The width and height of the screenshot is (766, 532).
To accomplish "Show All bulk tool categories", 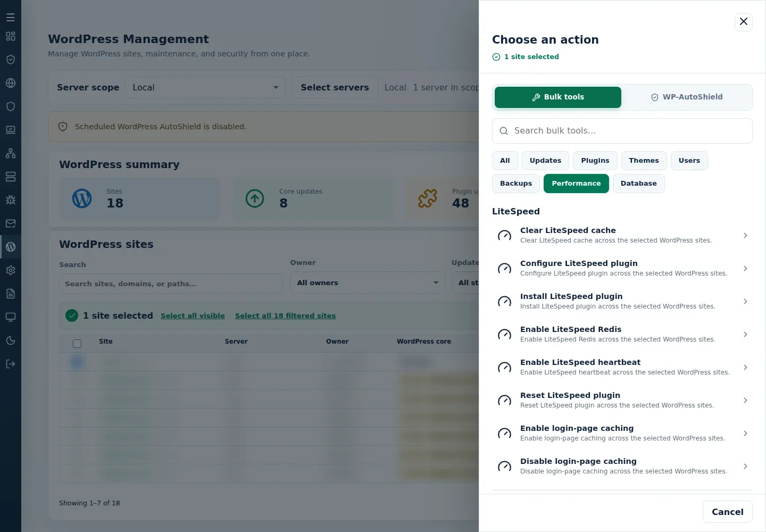I will (505, 161).
